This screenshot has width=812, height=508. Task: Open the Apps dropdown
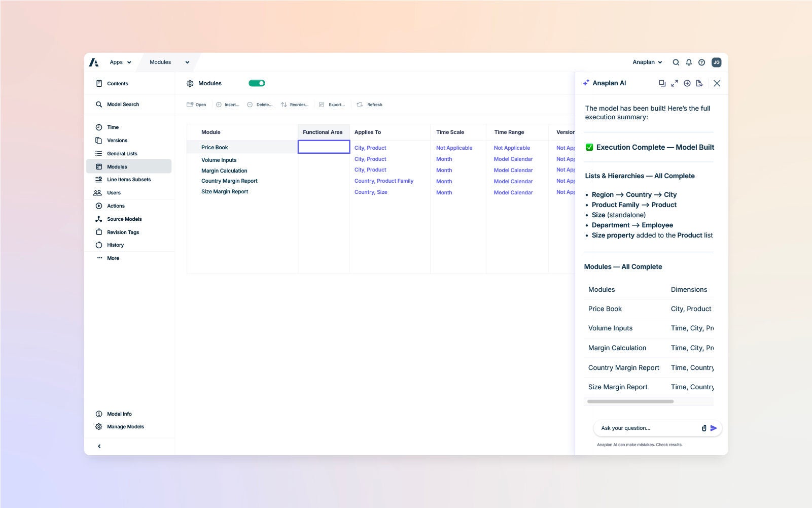tap(121, 62)
